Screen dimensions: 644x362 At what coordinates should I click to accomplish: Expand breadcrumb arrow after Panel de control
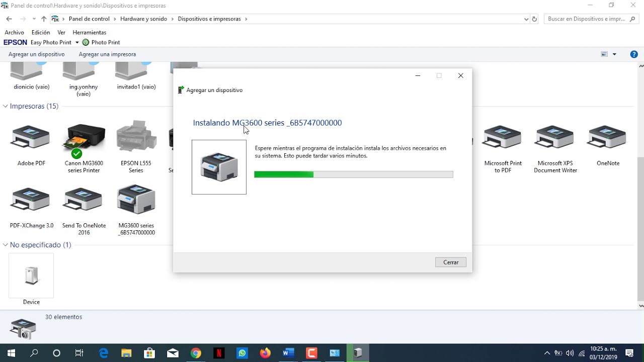(x=115, y=19)
